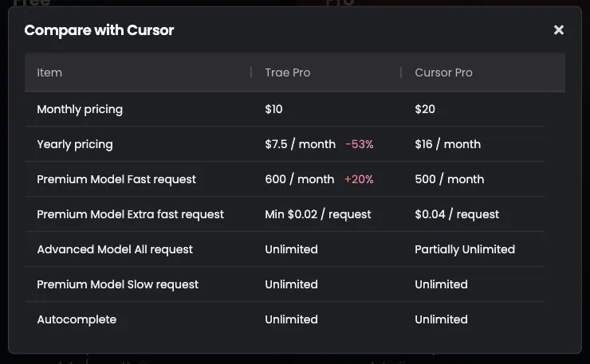590x364 pixels.
Task: Select the Cursor Pro column header
Action: (x=443, y=72)
